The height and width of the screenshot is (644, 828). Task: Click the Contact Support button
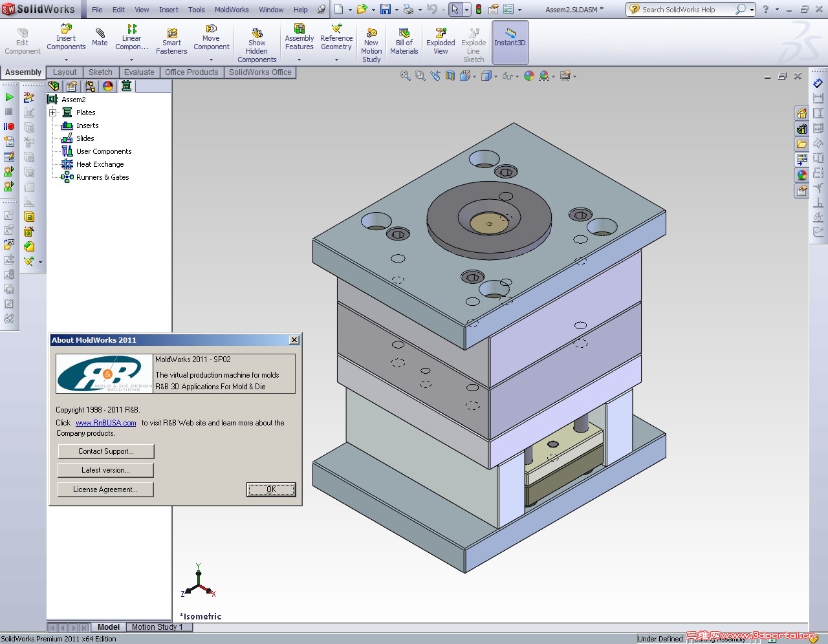point(106,451)
